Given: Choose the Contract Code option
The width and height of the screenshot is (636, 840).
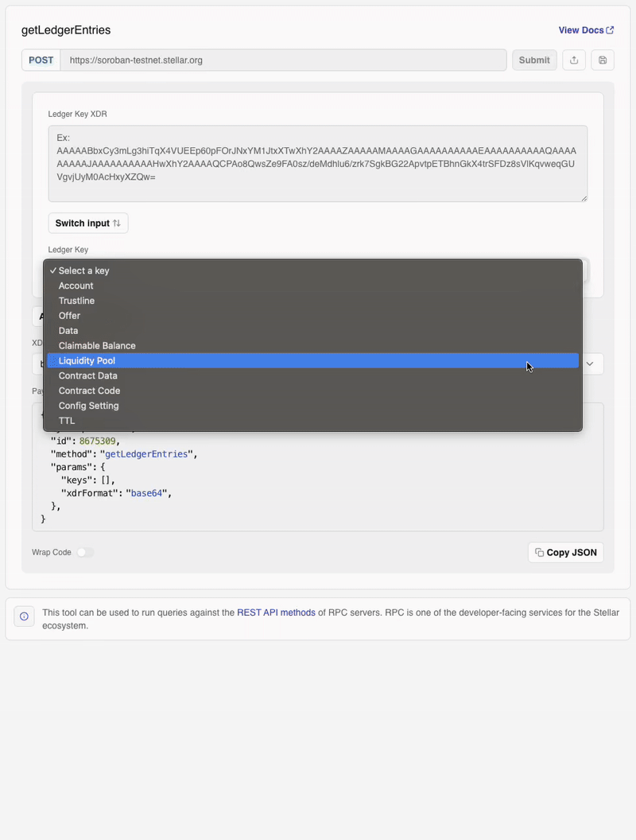Looking at the screenshot, I should coord(89,391).
